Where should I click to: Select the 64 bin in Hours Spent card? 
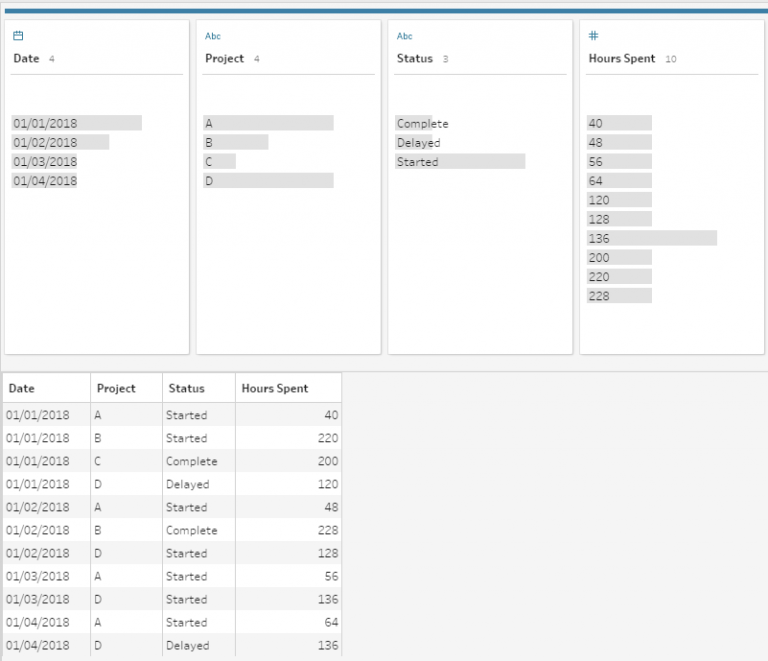tap(619, 181)
